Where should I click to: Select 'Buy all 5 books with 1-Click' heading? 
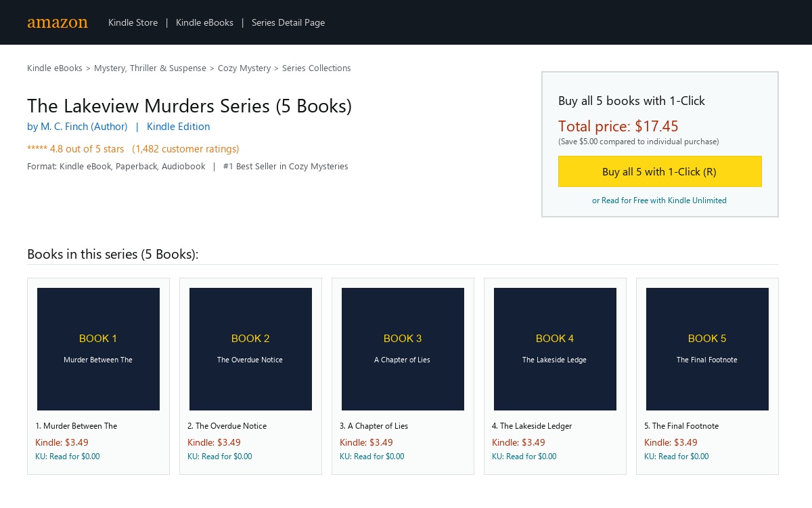tap(631, 101)
